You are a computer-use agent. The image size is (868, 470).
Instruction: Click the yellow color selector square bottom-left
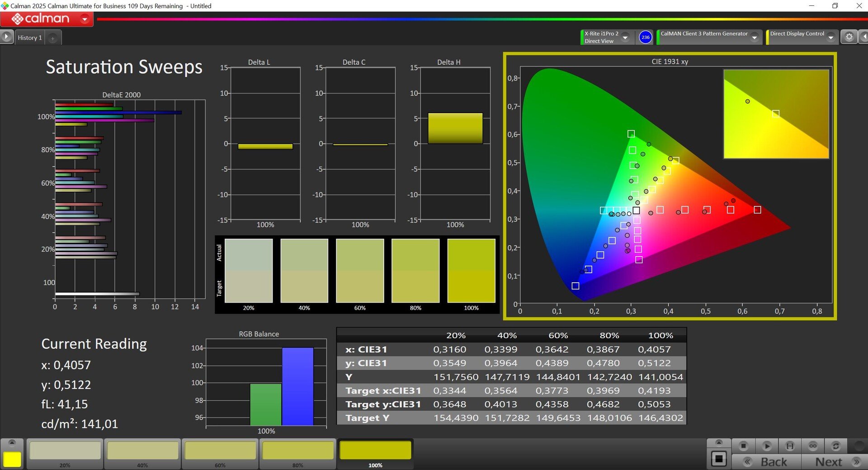(12, 459)
